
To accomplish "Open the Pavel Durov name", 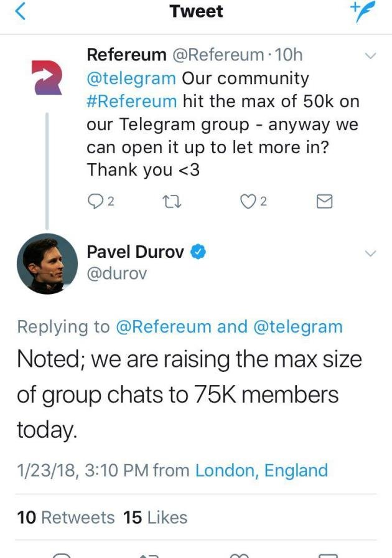I will pos(136,252).
